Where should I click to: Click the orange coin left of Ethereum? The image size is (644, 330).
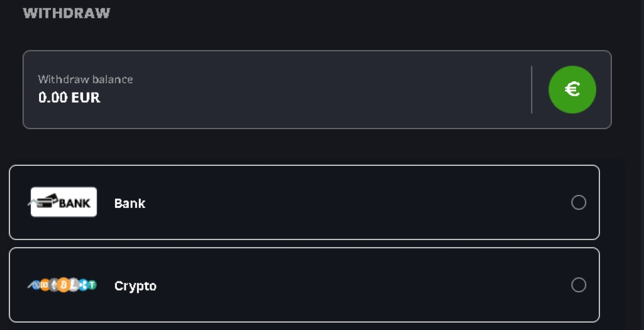45,286
